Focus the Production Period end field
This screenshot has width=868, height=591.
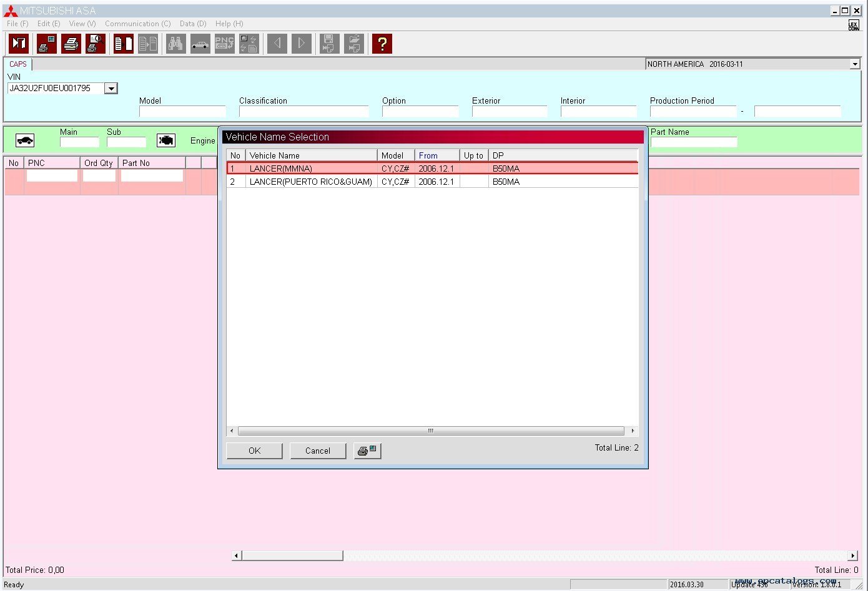(797, 112)
